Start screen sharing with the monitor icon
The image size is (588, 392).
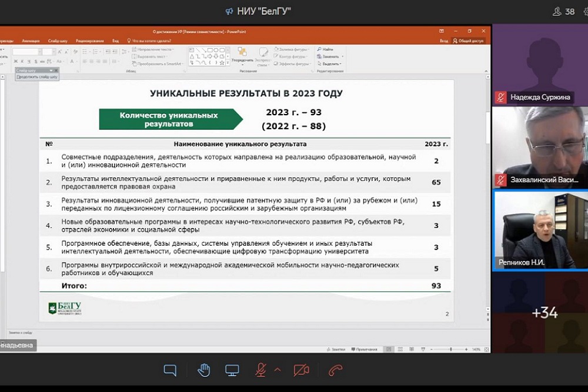click(232, 370)
